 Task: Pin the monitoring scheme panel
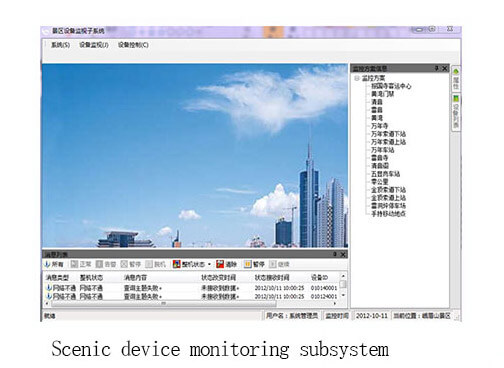(436, 68)
